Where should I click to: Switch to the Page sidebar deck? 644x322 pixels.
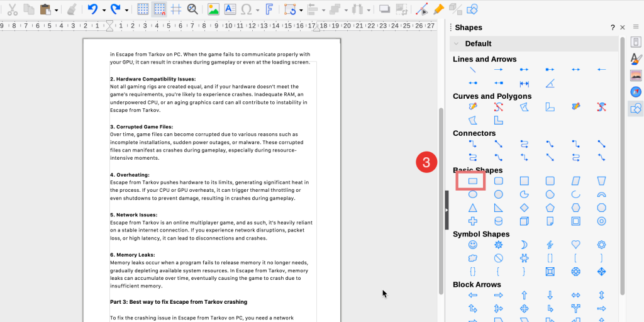pos(635,42)
